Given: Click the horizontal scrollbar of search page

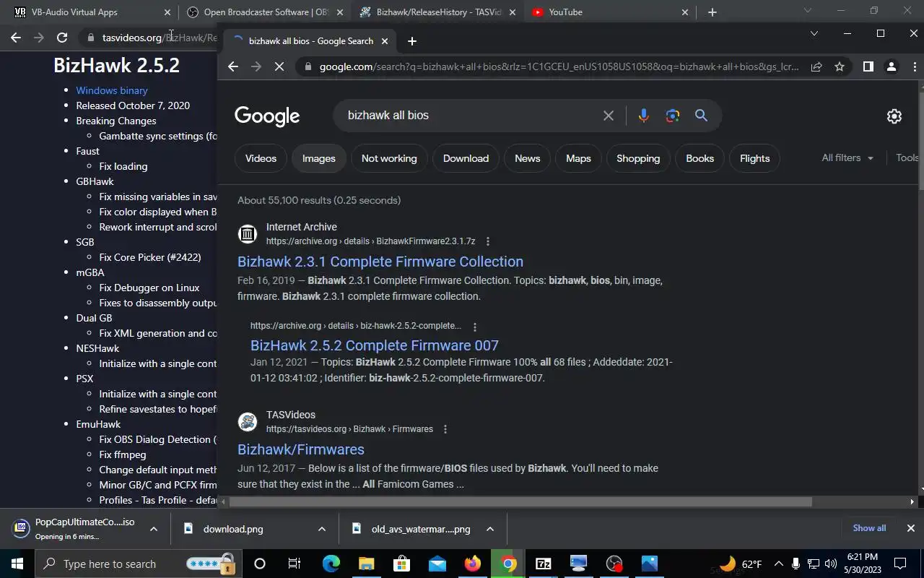Looking at the screenshot, I should click(x=521, y=501).
